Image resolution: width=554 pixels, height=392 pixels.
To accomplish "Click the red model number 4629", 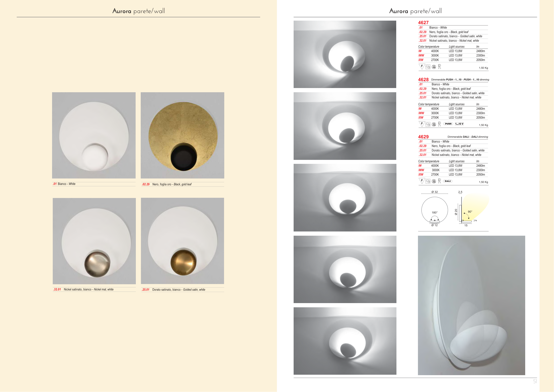I will click(x=423, y=137).
